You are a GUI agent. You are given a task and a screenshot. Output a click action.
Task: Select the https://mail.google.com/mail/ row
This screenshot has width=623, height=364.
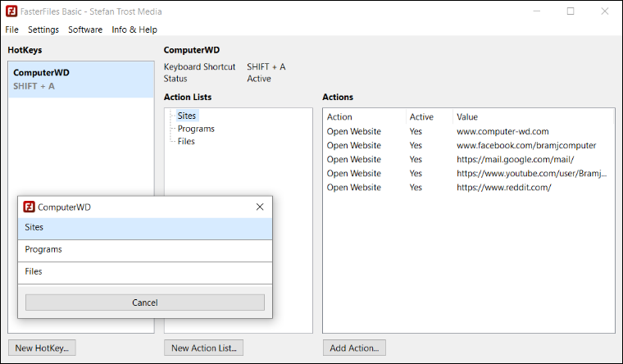point(469,159)
